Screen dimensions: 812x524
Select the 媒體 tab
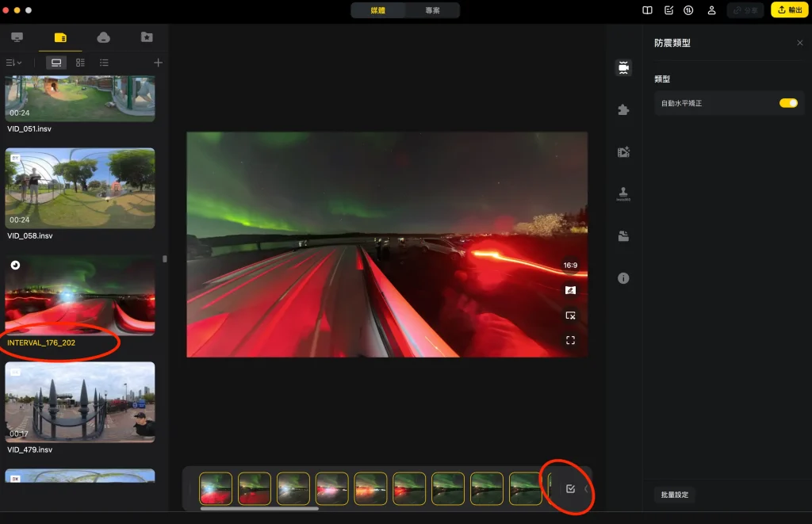tap(378, 10)
